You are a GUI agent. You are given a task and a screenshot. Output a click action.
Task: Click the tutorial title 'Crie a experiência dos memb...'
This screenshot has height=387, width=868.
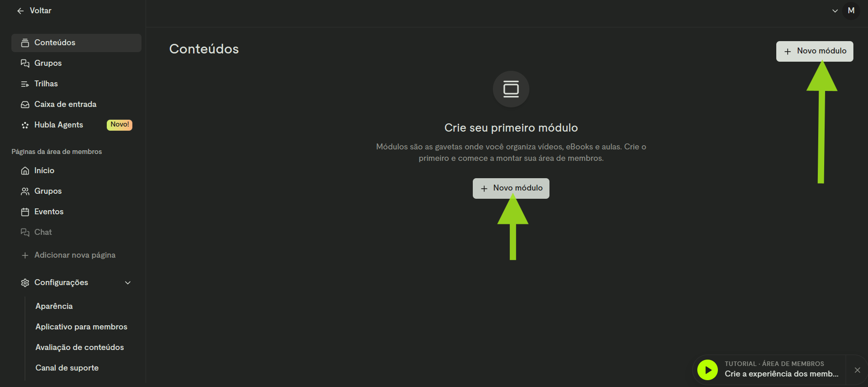pyautogui.click(x=781, y=374)
